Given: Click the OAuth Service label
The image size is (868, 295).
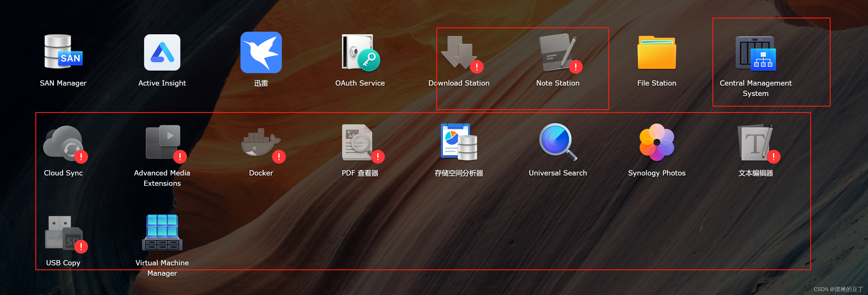Looking at the screenshot, I should click(360, 83).
